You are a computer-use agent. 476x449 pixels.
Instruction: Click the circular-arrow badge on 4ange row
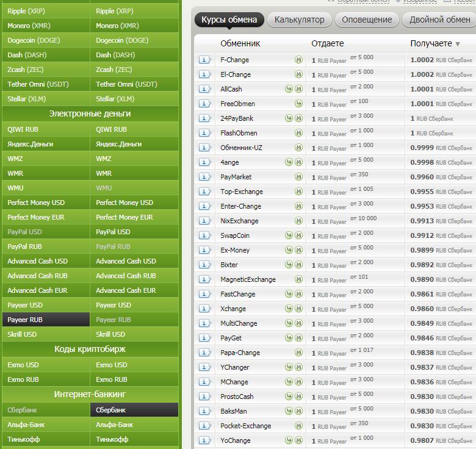click(289, 162)
